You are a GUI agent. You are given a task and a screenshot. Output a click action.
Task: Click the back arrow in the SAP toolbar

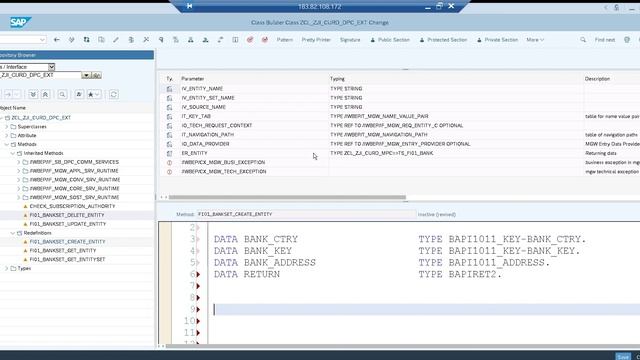tap(57, 40)
